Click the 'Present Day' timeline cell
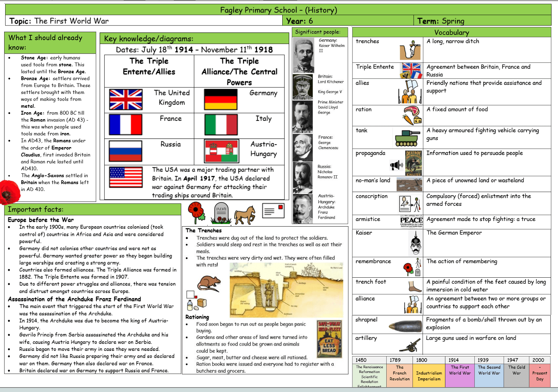The height and width of the screenshot is (392, 558). [540, 375]
